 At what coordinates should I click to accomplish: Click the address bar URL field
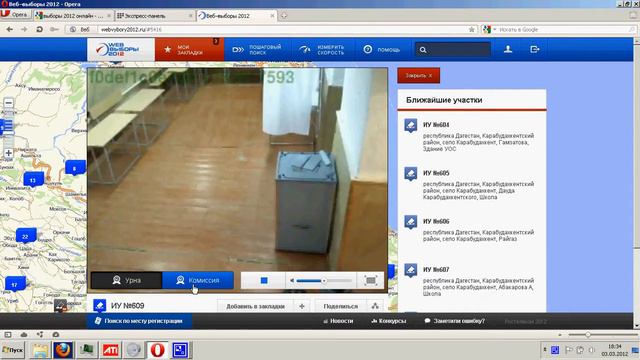coord(282,29)
